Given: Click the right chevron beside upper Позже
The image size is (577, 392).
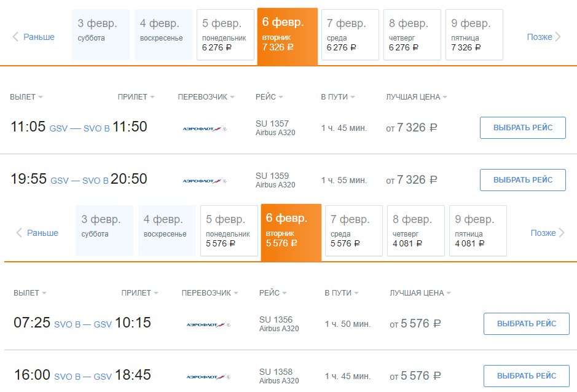Looking at the screenshot, I should click(x=558, y=37).
